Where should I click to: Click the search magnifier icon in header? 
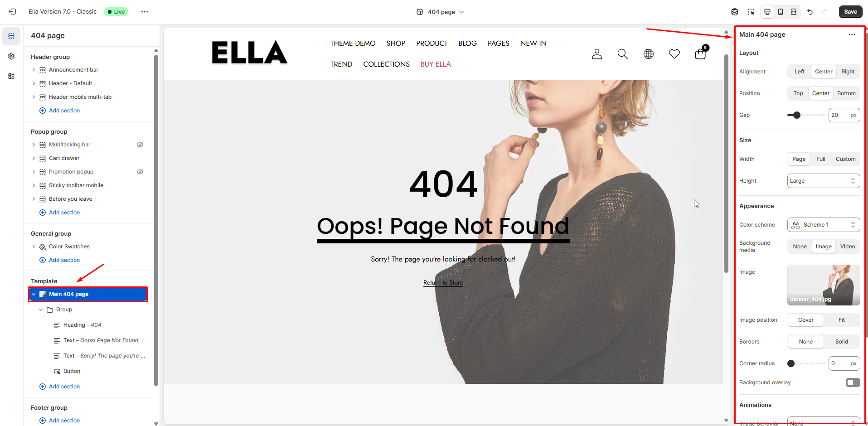[x=623, y=54]
